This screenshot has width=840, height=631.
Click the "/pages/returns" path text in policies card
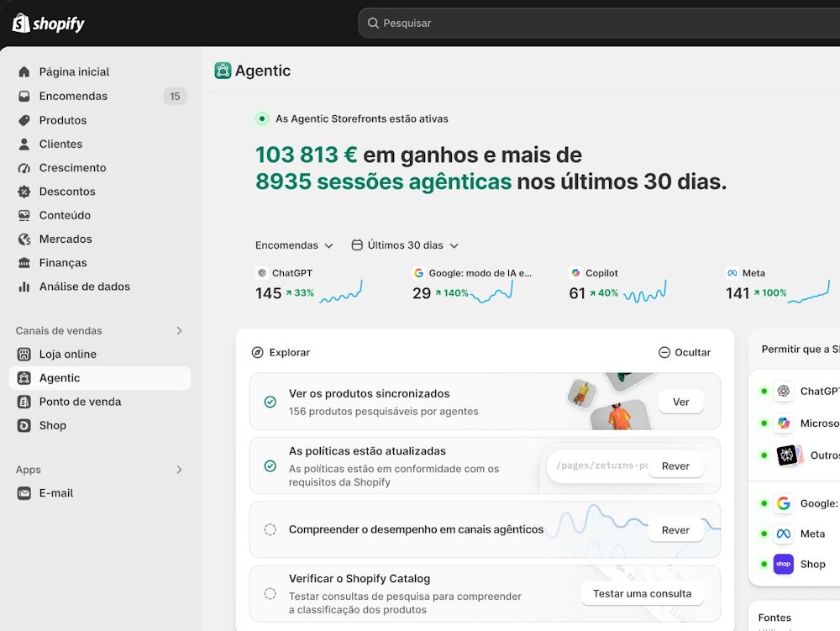pyautogui.click(x=602, y=465)
